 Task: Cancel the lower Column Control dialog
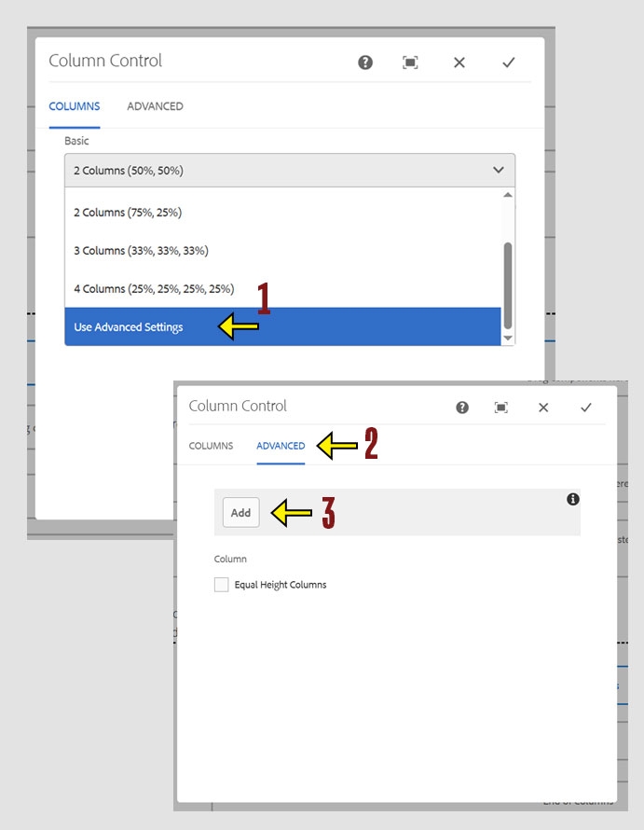pos(544,406)
